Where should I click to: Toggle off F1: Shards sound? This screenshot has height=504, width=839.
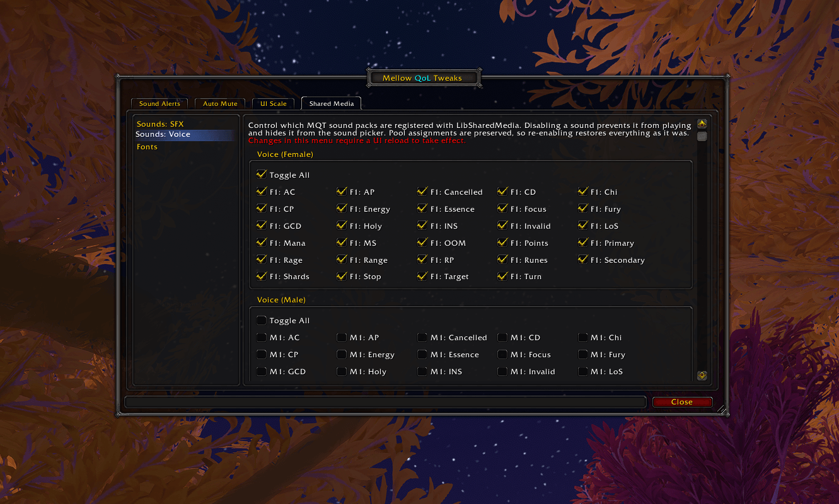[262, 276]
